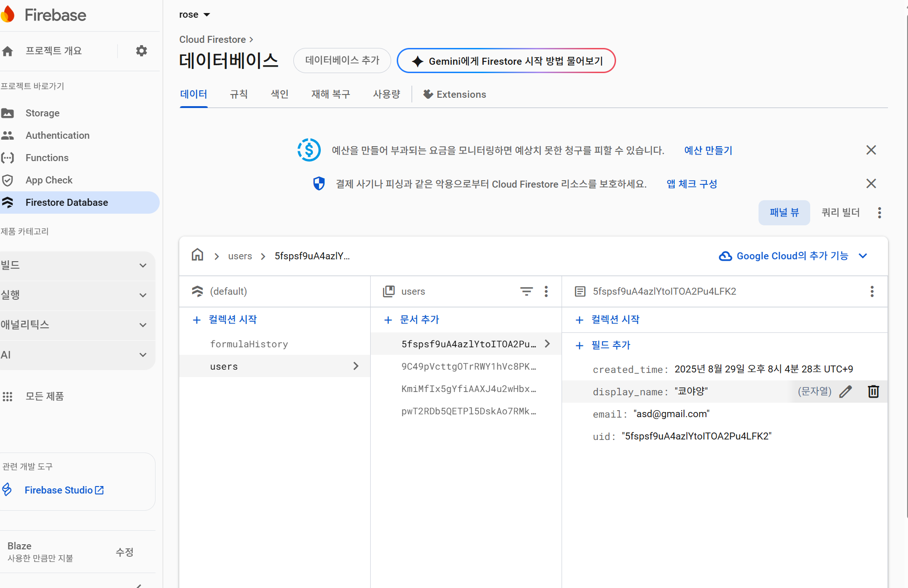
Task: Open Firebase Studio link
Action: [64, 490]
